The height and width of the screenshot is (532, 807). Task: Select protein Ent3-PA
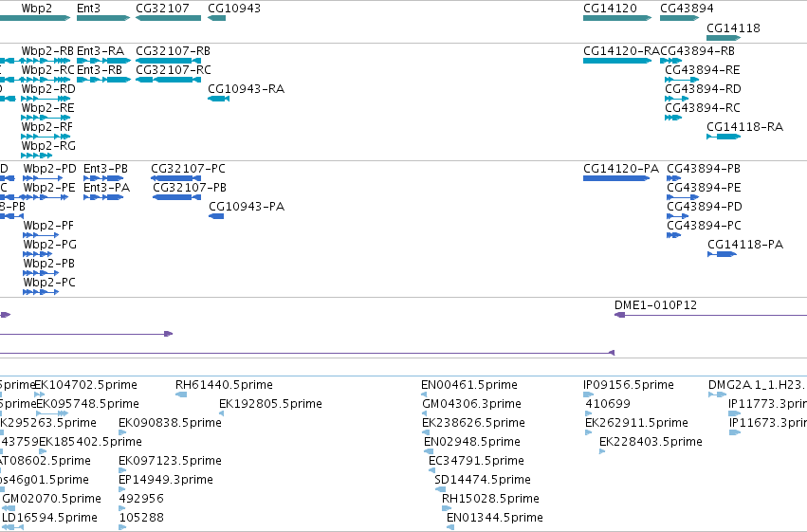(103, 197)
